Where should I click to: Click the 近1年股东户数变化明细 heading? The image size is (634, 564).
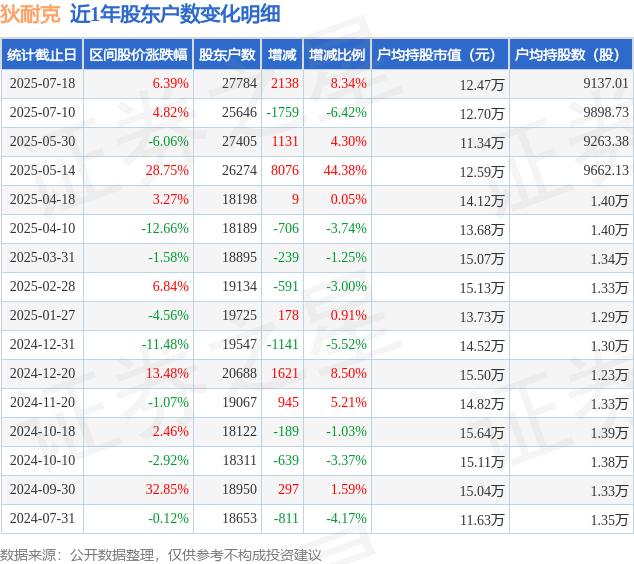tap(175, 15)
